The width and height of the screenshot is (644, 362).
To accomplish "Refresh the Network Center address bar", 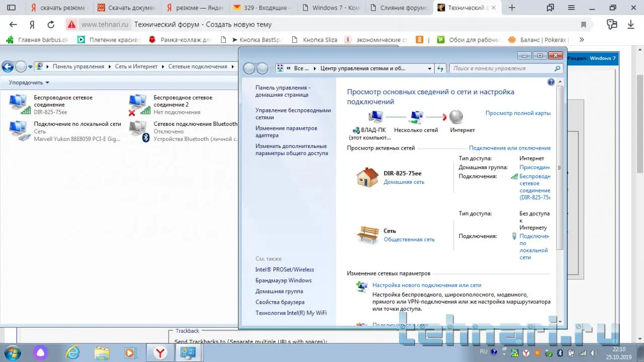I will 440,68.
